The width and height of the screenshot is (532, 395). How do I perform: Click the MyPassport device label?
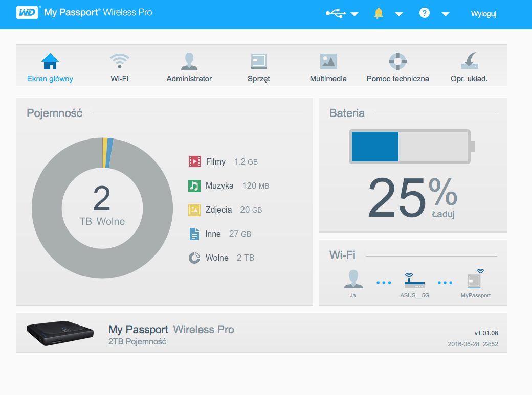point(476,296)
